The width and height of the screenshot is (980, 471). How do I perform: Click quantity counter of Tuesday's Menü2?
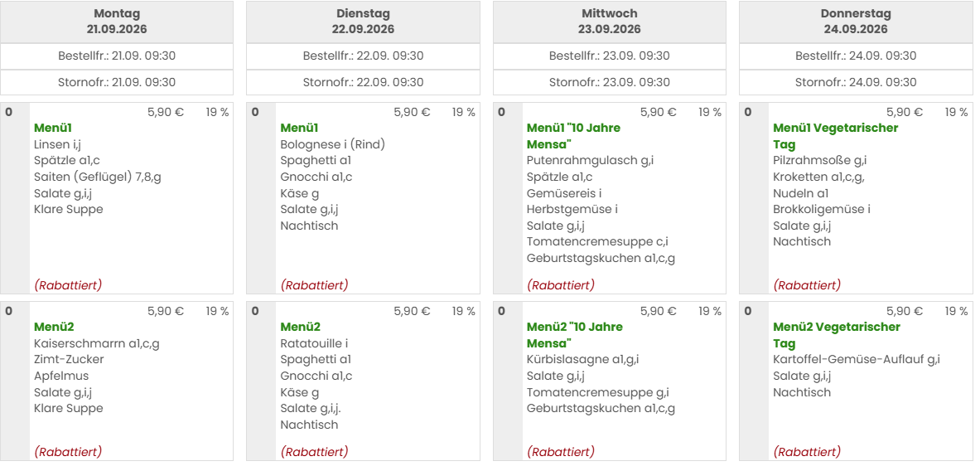click(x=255, y=311)
